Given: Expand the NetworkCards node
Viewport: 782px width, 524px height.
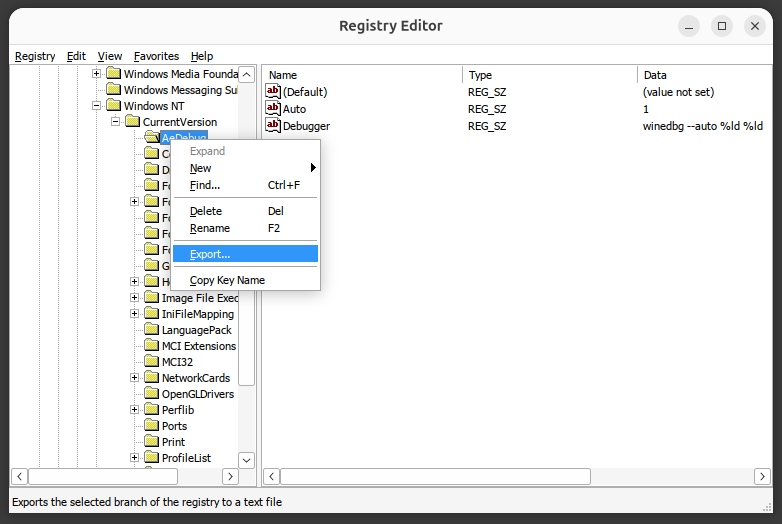Looking at the screenshot, I should click(x=134, y=377).
